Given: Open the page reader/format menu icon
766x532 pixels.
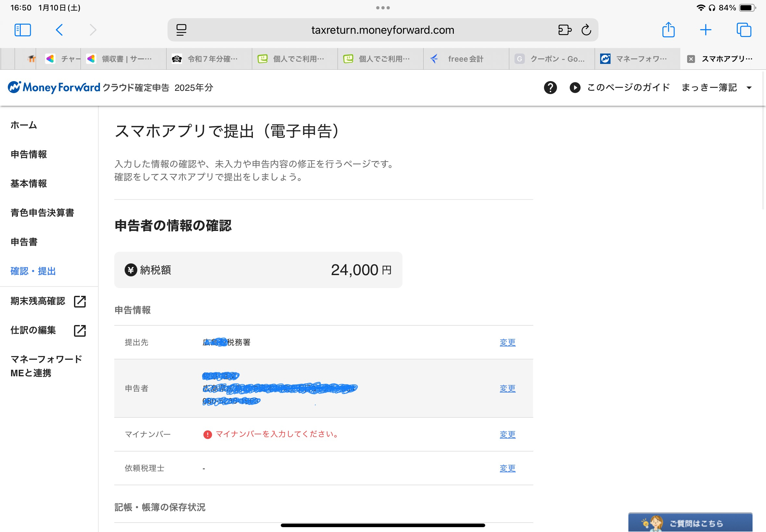Looking at the screenshot, I should (181, 30).
